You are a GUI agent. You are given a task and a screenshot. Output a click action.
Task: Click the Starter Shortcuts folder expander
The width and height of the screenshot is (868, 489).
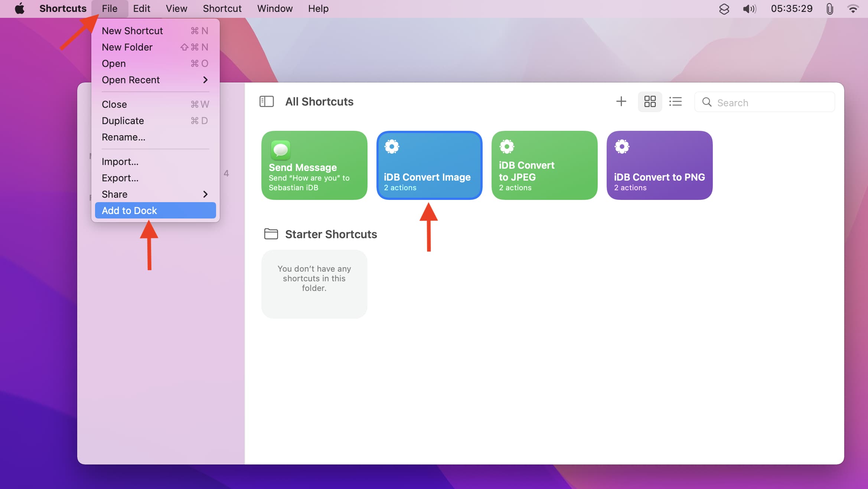click(x=270, y=234)
